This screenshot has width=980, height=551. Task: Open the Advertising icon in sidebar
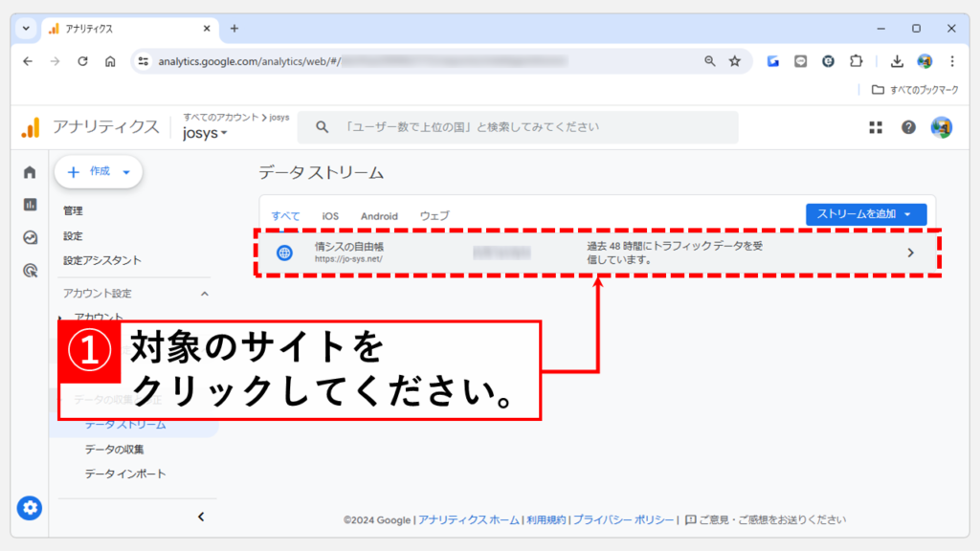[x=30, y=271]
